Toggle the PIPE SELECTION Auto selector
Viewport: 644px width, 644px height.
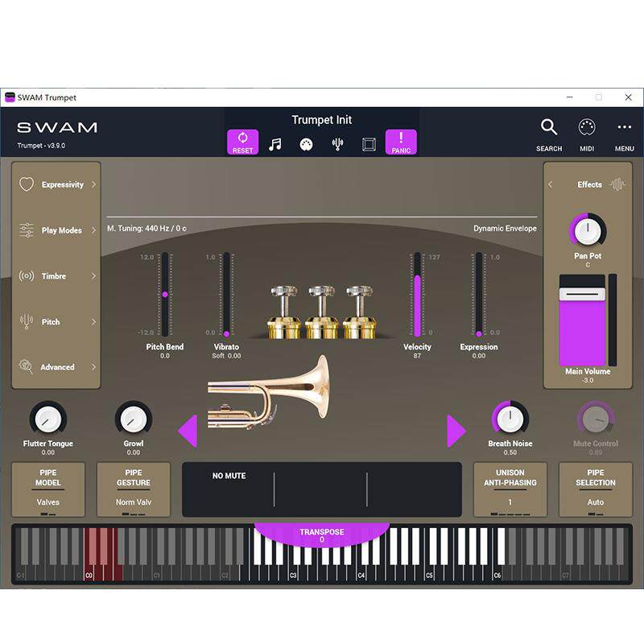pyautogui.click(x=596, y=489)
